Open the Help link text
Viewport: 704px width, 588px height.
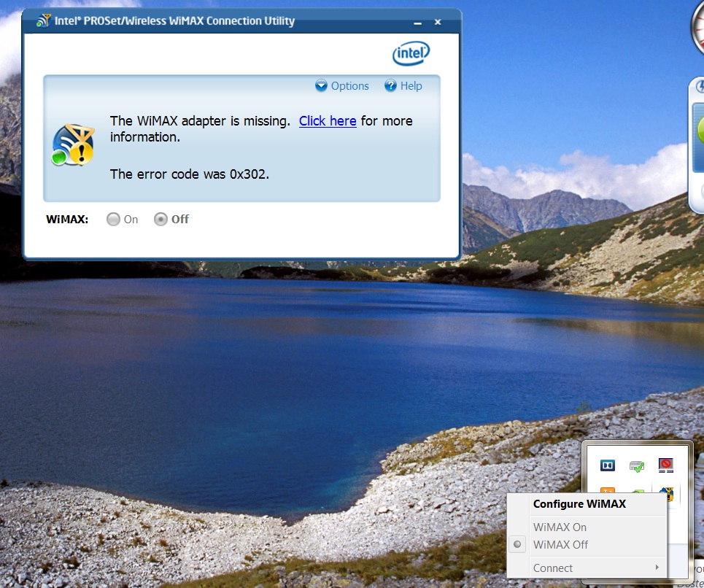(x=411, y=86)
